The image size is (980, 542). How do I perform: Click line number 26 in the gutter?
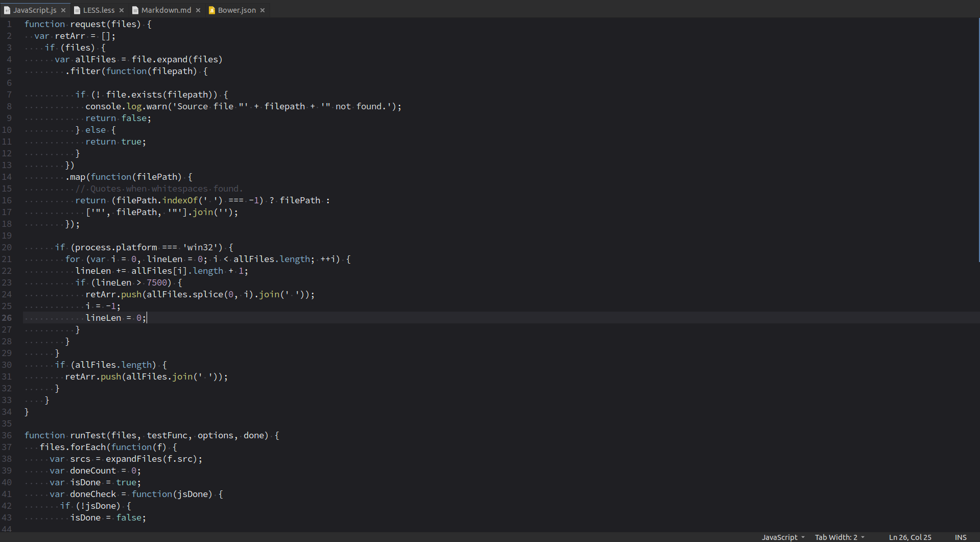[x=7, y=318]
